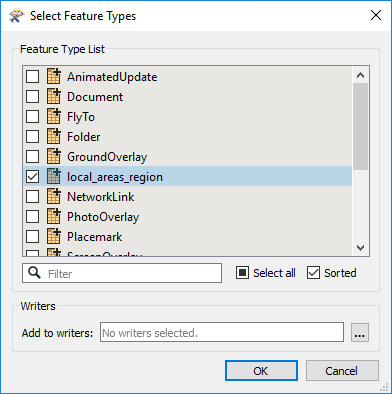392x394 pixels.
Task: Click the scroll up arrow of list
Action: pyautogui.click(x=360, y=75)
